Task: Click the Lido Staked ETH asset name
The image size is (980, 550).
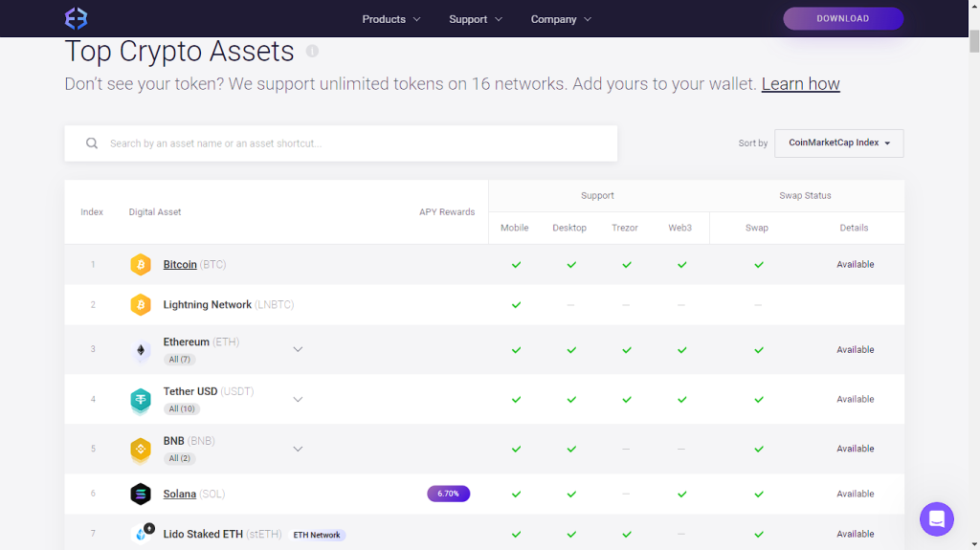Action: (x=203, y=534)
